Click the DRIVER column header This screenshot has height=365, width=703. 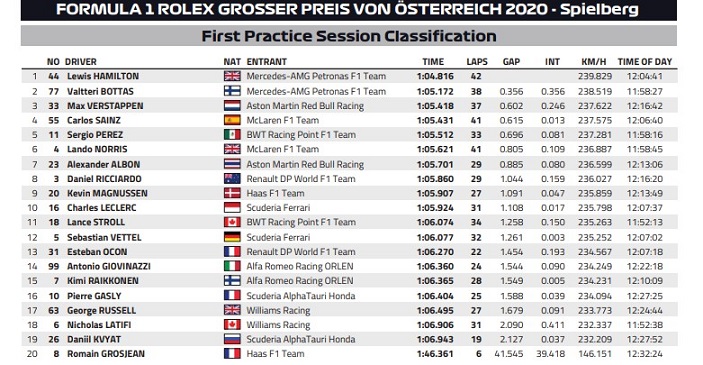(81, 62)
